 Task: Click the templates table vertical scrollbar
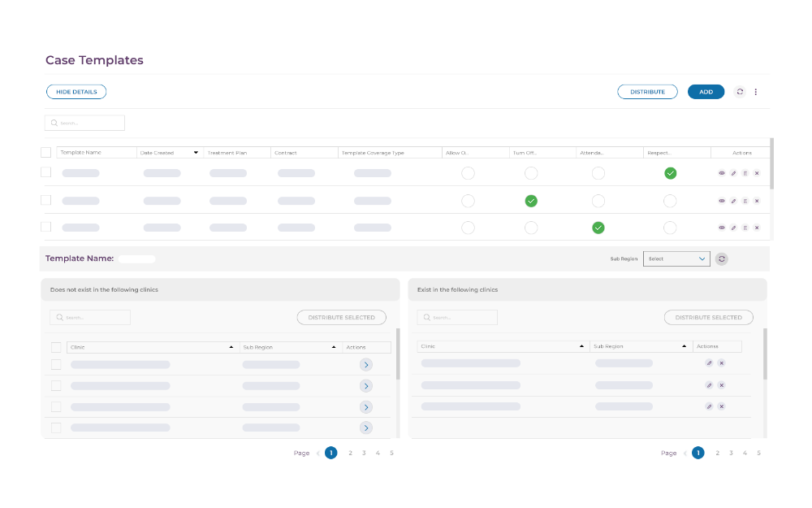[771, 164]
